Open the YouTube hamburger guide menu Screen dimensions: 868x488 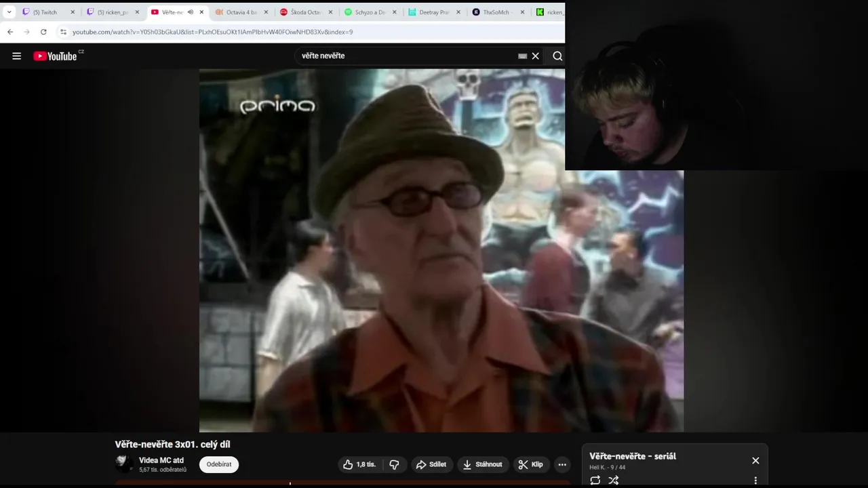pyautogui.click(x=17, y=56)
